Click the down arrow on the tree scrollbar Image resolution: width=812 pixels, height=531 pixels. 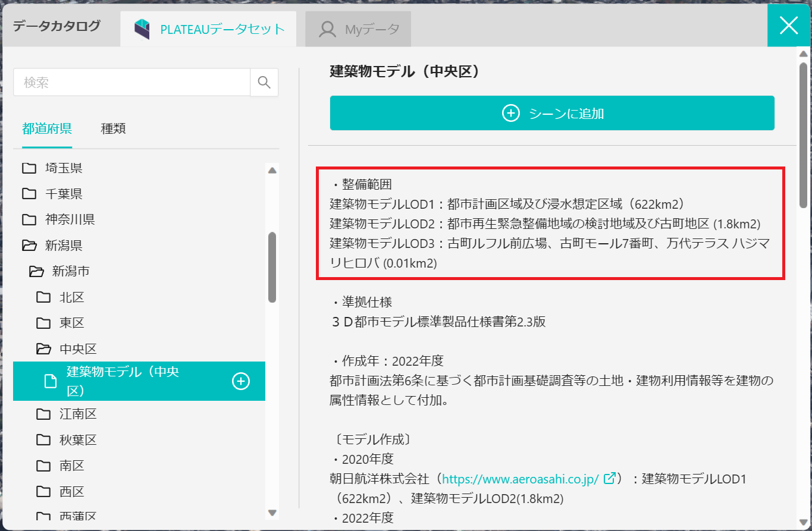[272, 512]
